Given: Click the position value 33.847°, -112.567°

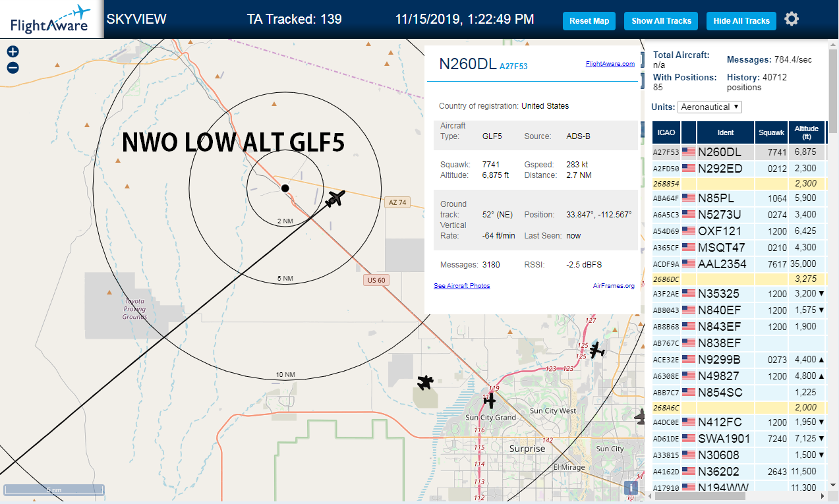Looking at the screenshot, I should pos(598,215).
